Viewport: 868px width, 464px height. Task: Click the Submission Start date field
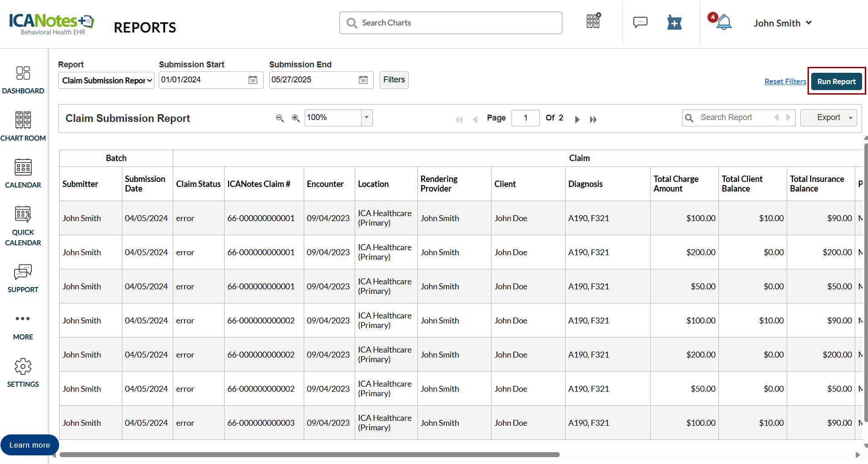pyautogui.click(x=211, y=80)
